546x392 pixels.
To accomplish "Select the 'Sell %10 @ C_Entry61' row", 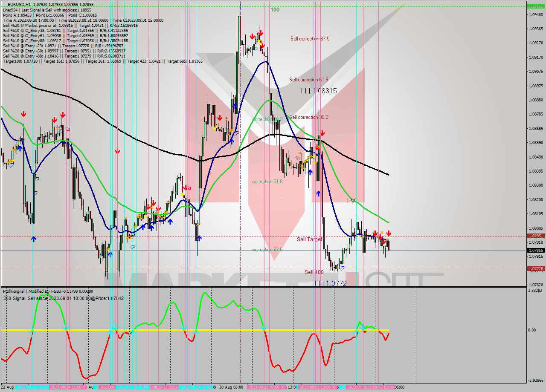I will [65, 35].
